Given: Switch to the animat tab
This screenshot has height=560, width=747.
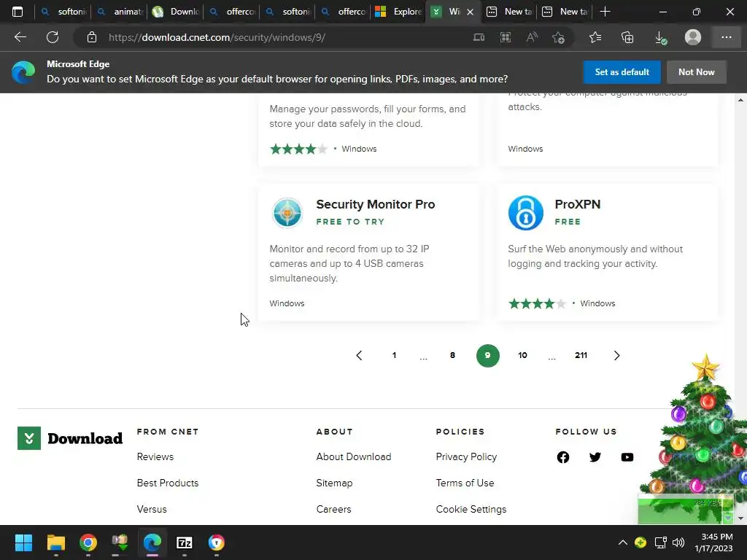Looking at the screenshot, I should pos(120,12).
